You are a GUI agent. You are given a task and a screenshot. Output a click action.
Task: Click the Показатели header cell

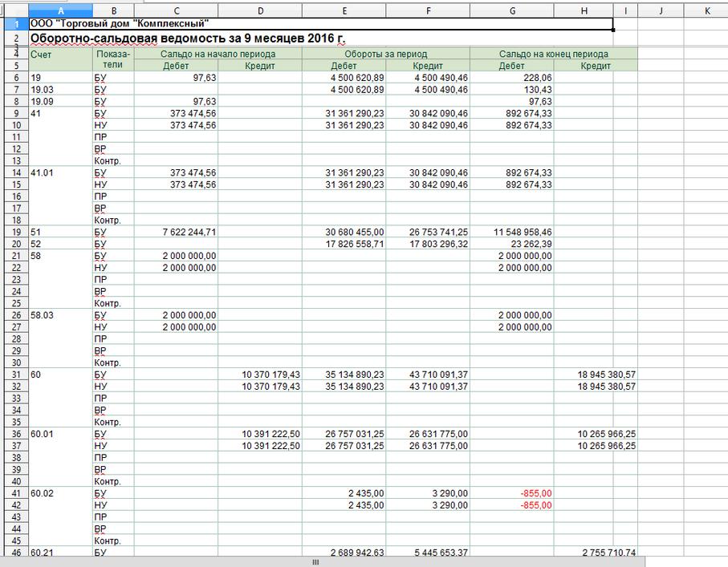(113, 59)
